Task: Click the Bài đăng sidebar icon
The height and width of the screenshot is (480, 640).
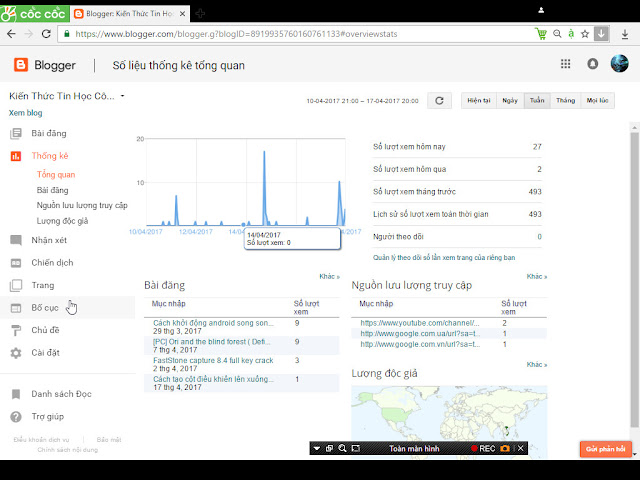Action: 16,133
